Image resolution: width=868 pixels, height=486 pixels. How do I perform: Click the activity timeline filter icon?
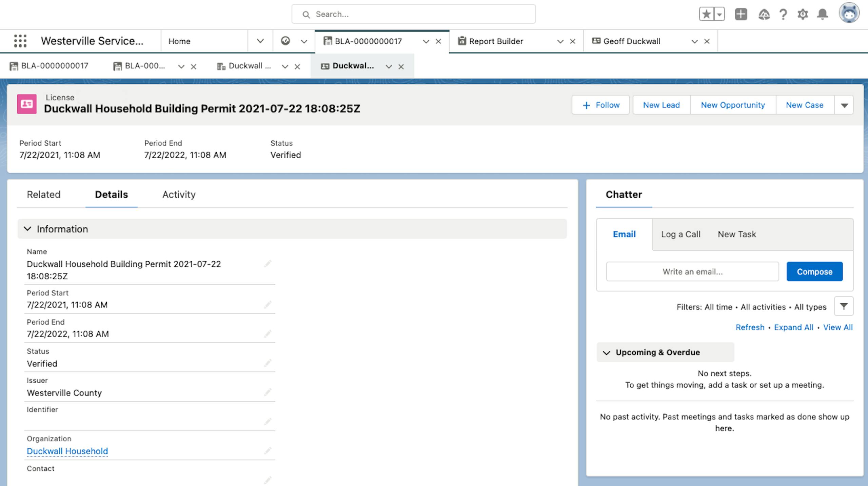click(x=844, y=306)
